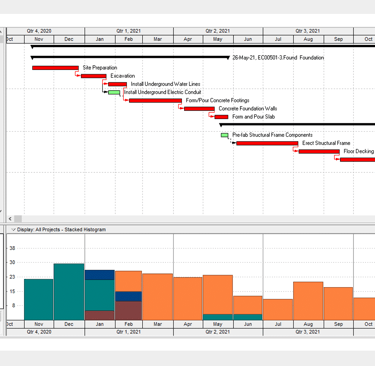
Task: Click the Jan cell in the Gantt timescale
Action: tap(100, 39)
